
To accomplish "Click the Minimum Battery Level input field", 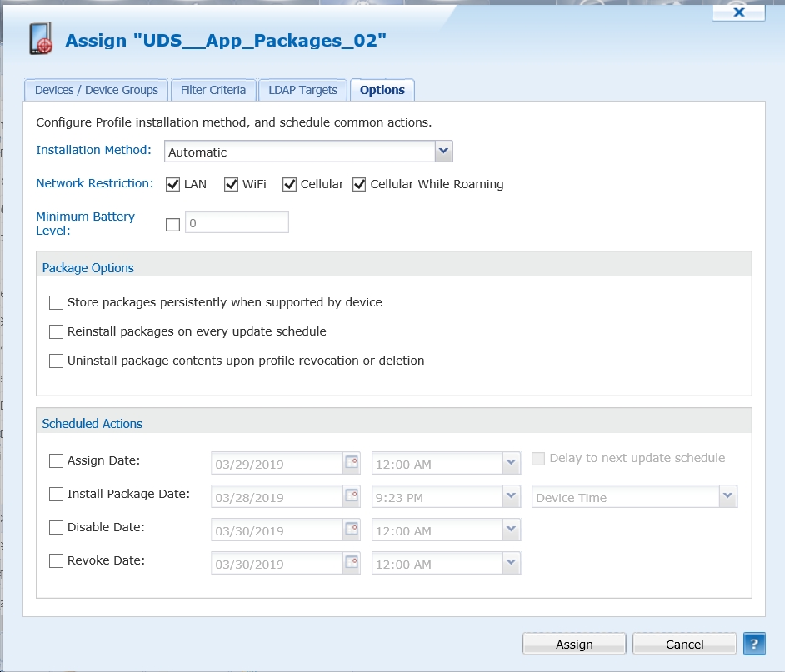I will pyautogui.click(x=237, y=222).
